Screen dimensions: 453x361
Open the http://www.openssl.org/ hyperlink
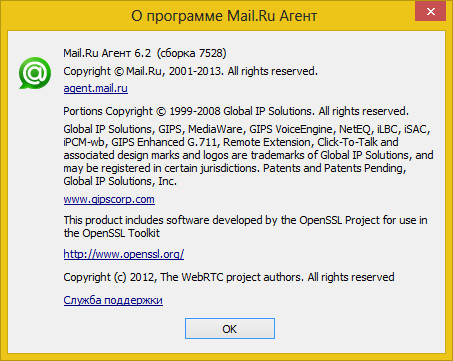click(x=124, y=254)
